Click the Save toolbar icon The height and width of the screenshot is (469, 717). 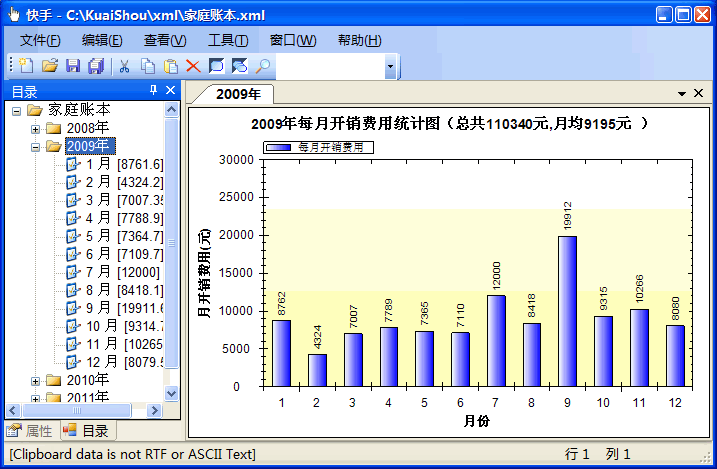[72, 66]
